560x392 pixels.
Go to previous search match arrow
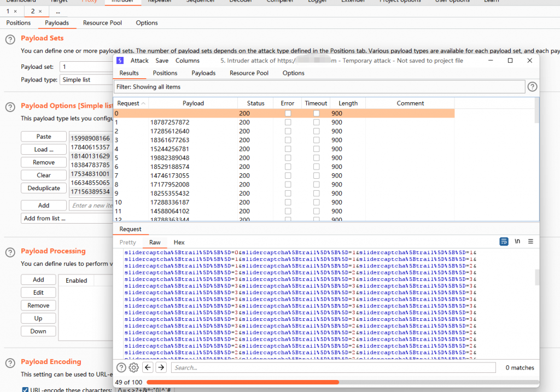click(148, 367)
